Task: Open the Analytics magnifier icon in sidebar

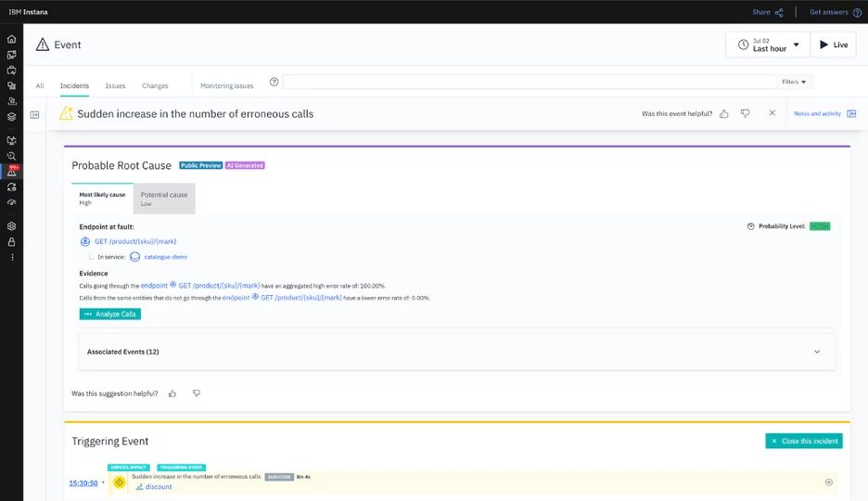Action: pos(11,156)
